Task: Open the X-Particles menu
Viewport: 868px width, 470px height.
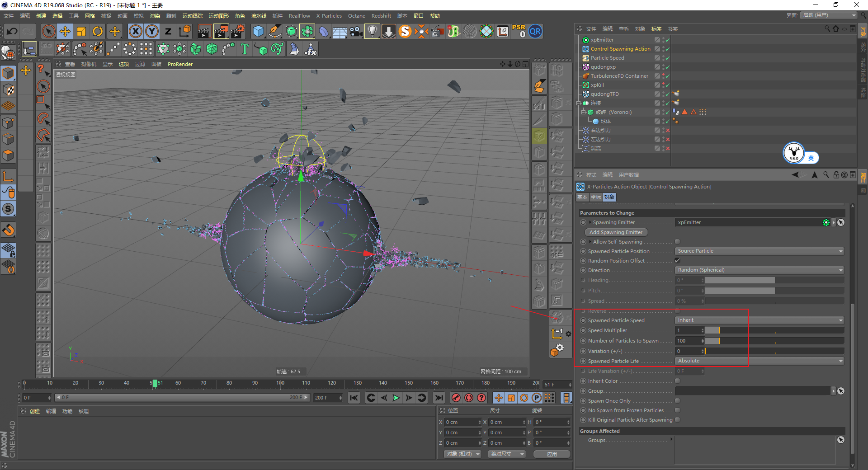Action: tap(329, 16)
